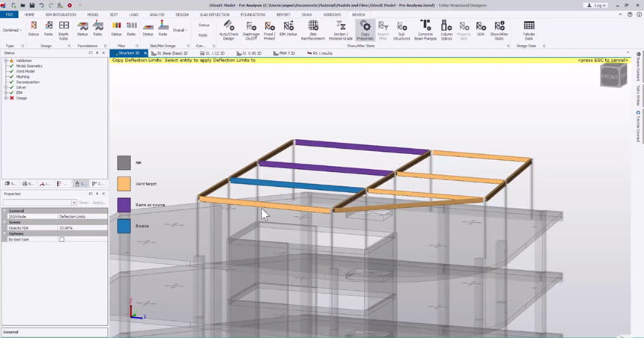Select the Meshing status row
644x338 pixels.
click(22, 77)
